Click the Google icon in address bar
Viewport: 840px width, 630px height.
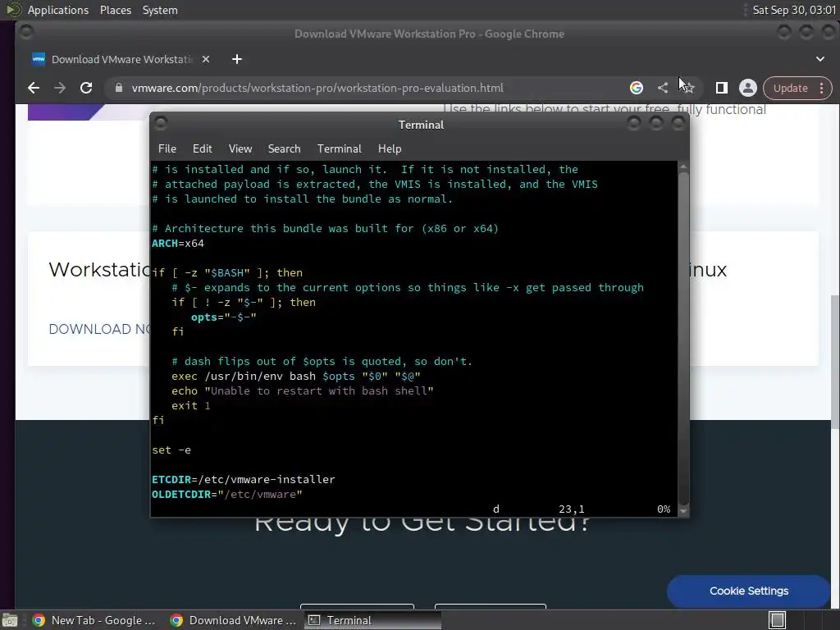[x=637, y=88]
